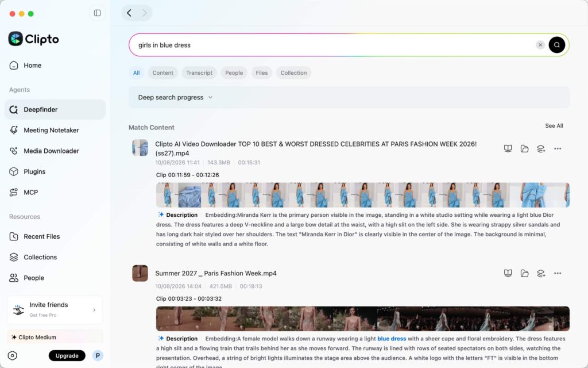Add Top 10 Best & Worst video to collection

(x=541, y=149)
